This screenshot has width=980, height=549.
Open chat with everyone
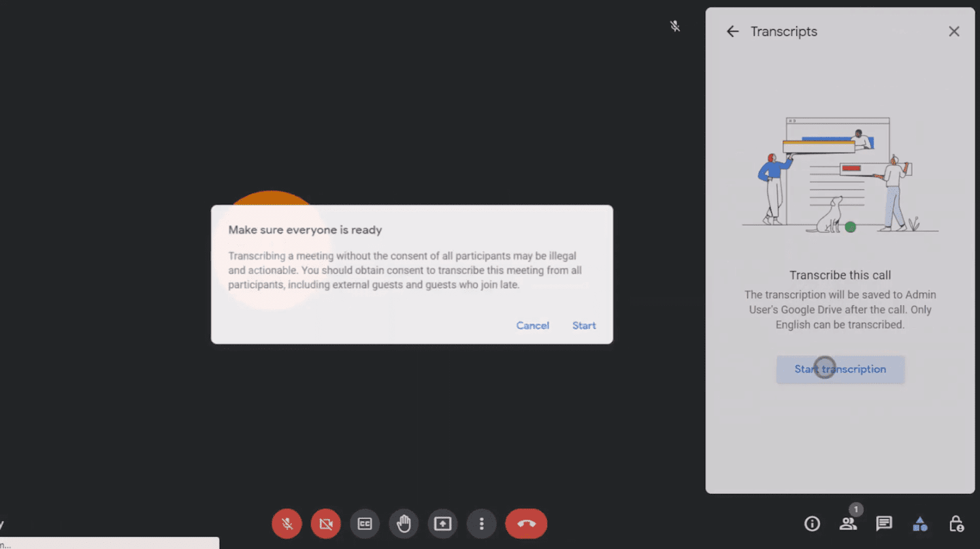[884, 523]
